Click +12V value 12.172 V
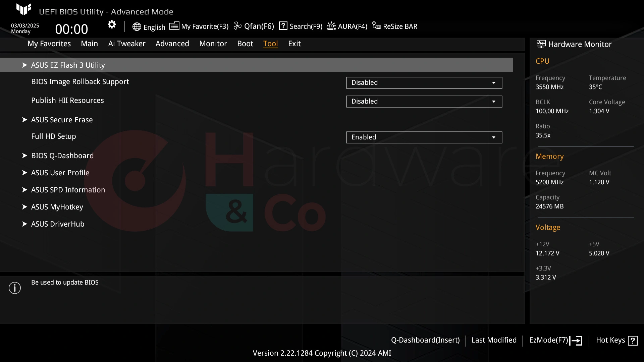 [547, 253]
